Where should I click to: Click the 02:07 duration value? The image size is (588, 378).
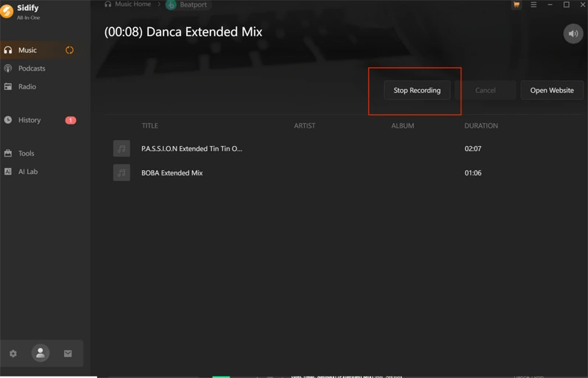pyautogui.click(x=473, y=149)
